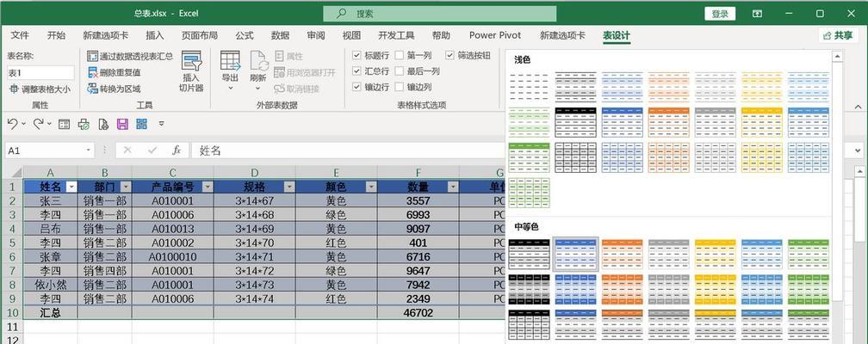Click 删除重复值 (Remove Duplicates)
The height and width of the screenshot is (344, 868).
pyautogui.click(x=114, y=72)
